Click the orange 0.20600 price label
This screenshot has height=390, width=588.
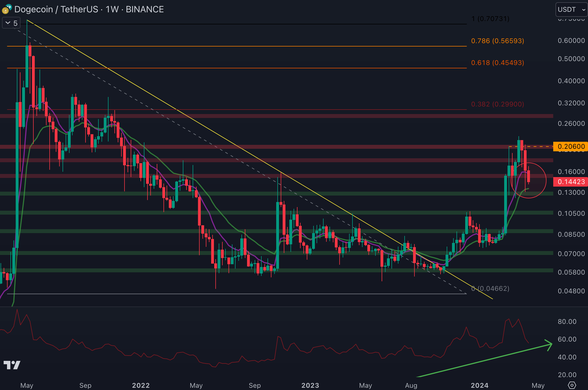tap(571, 147)
